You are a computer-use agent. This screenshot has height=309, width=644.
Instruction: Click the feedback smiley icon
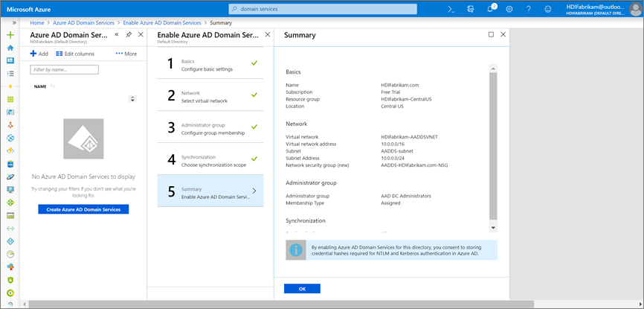548,9
